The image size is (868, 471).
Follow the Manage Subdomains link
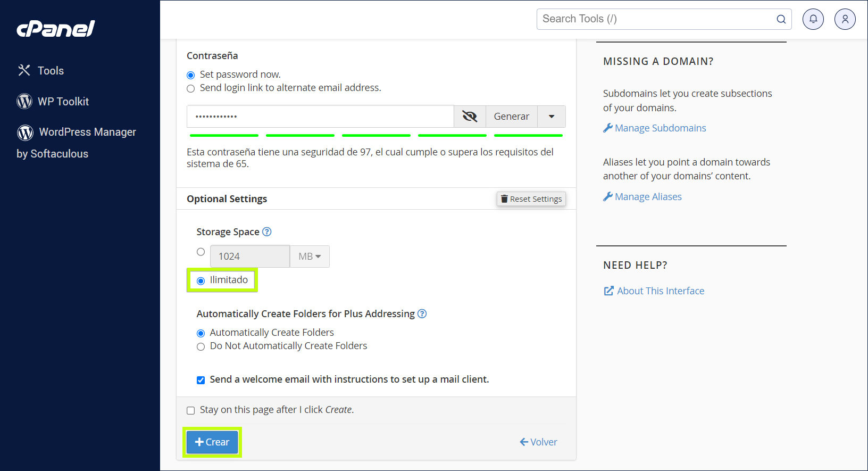point(660,128)
